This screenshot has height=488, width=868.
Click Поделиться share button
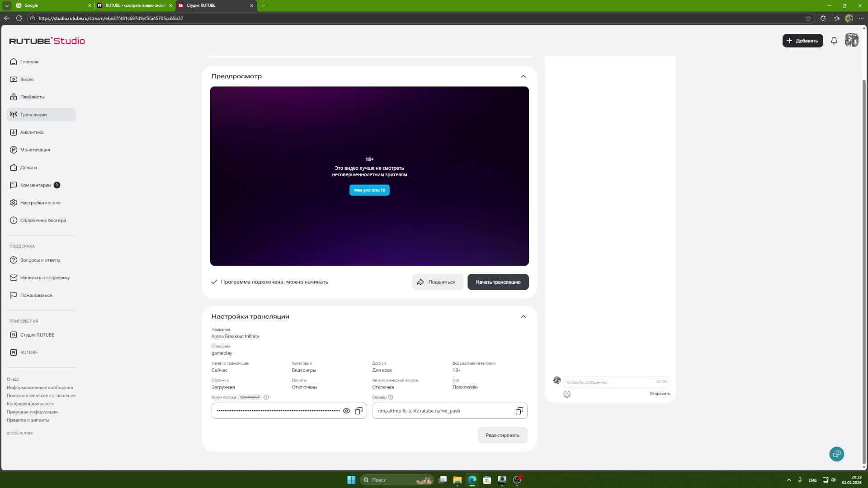click(x=437, y=282)
